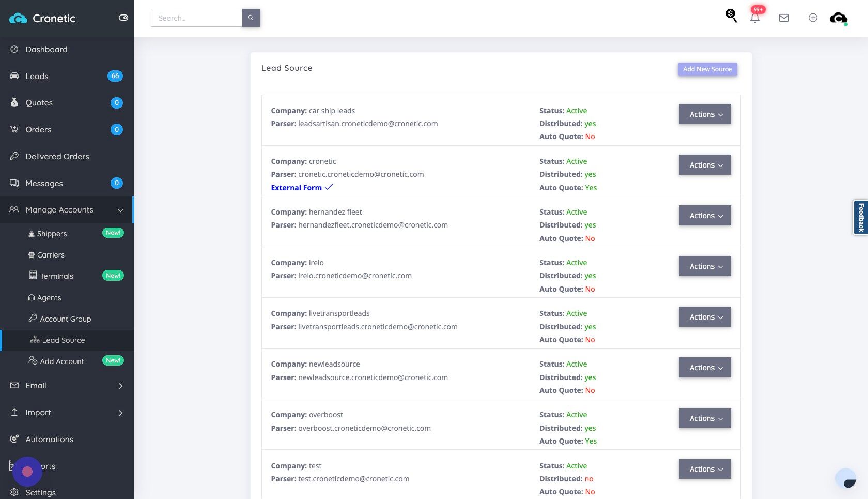Open the mail envelope icon in header
The height and width of the screenshot is (499, 868).
[x=784, y=18]
